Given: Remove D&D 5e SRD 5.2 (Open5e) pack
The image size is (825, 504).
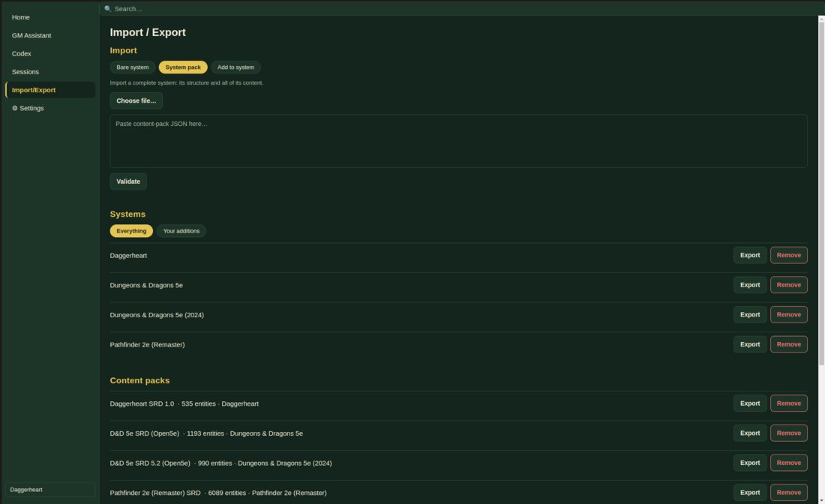Looking at the screenshot, I should click(789, 463).
